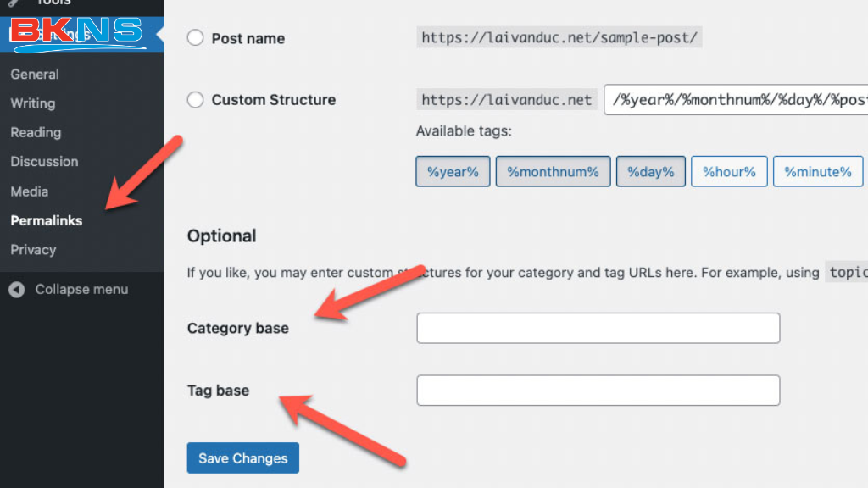Screen dimensions: 868x488
Task: Click the BKNS logo
Action: pos(78,32)
